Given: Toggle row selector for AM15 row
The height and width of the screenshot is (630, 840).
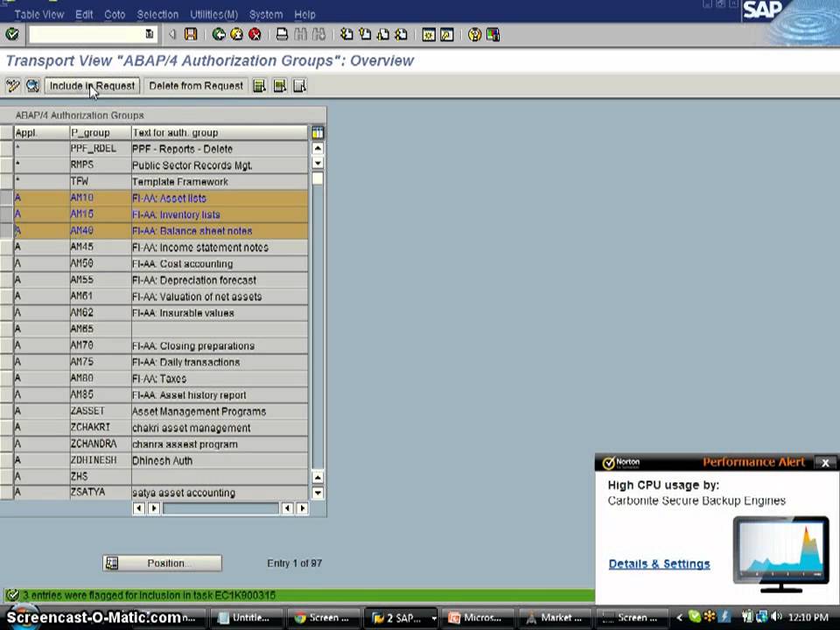Looking at the screenshot, I should (x=6, y=214).
